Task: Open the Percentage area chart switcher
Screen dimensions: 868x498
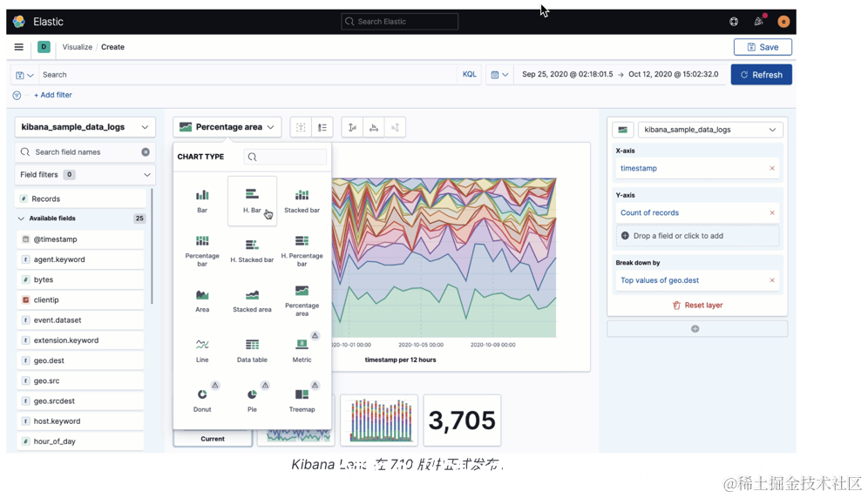Action: (227, 127)
